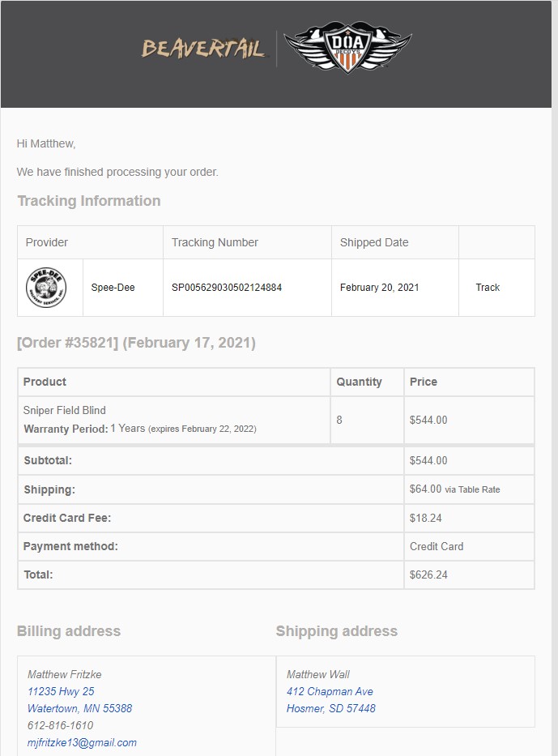Click Hosmer, SD 57448 link
Screen dimensions: 558x756
tap(331, 708)
